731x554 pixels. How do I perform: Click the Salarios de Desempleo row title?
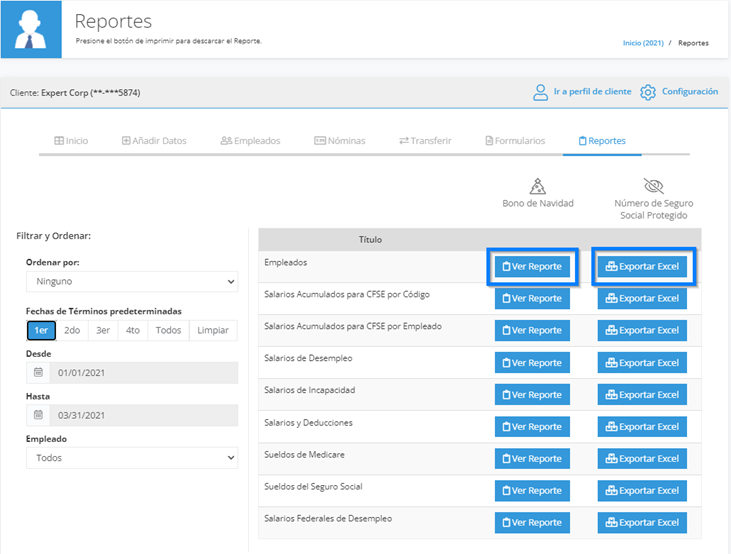click(308, 358)
